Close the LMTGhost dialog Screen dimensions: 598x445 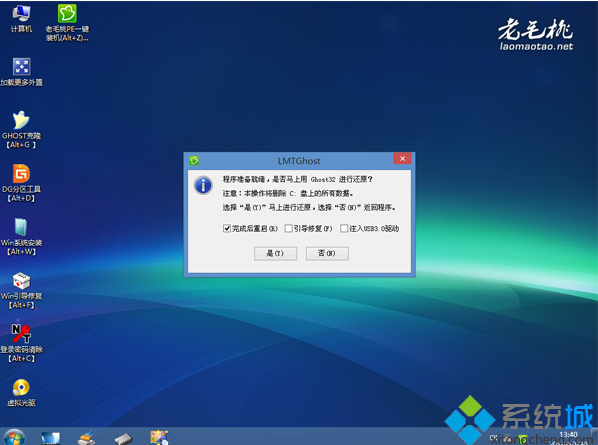point(402,159)
